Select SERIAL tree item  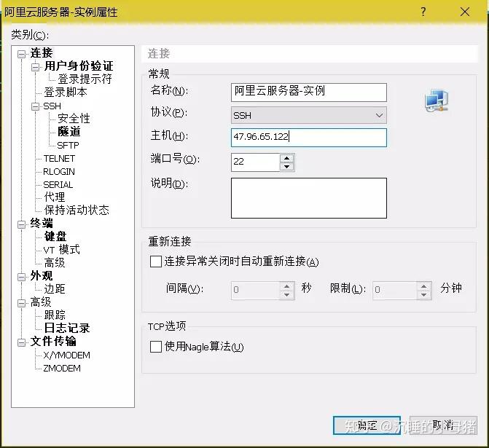[58, 184]
